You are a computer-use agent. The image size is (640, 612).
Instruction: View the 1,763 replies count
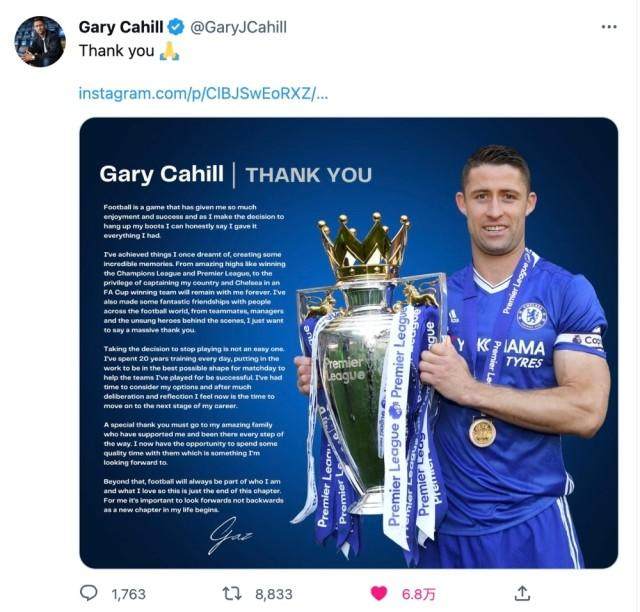[x=129, y=594]
